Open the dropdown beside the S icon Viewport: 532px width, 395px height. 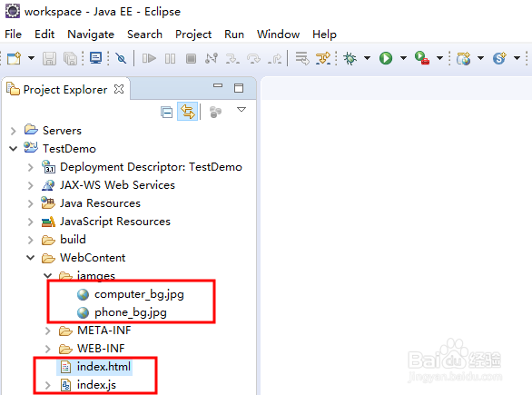click(517, 58)
